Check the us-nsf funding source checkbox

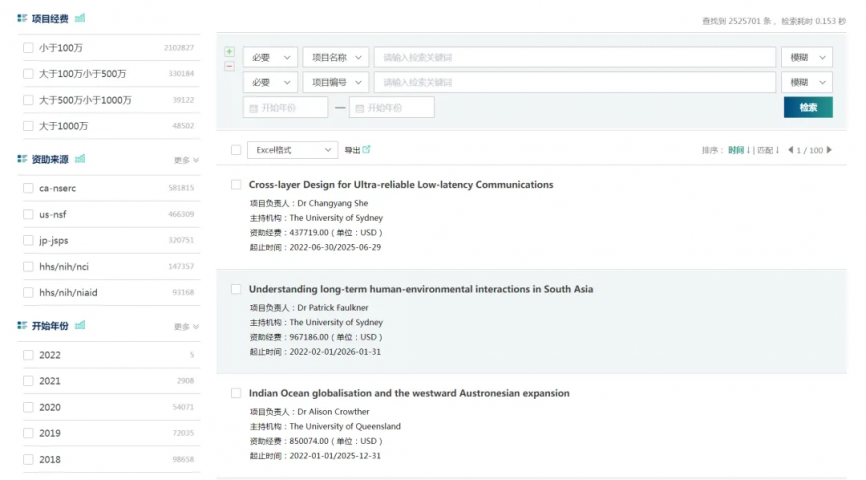coord(28,214)
